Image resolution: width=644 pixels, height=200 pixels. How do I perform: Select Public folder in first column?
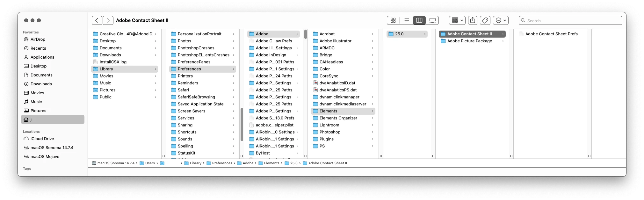click(124, 97)
